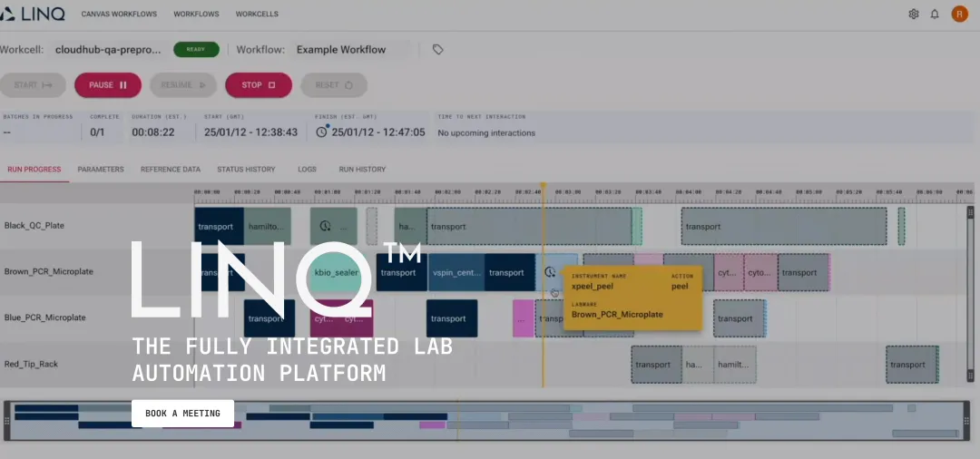Select the kbio_sealer block
980x459 pixels.
336,272
